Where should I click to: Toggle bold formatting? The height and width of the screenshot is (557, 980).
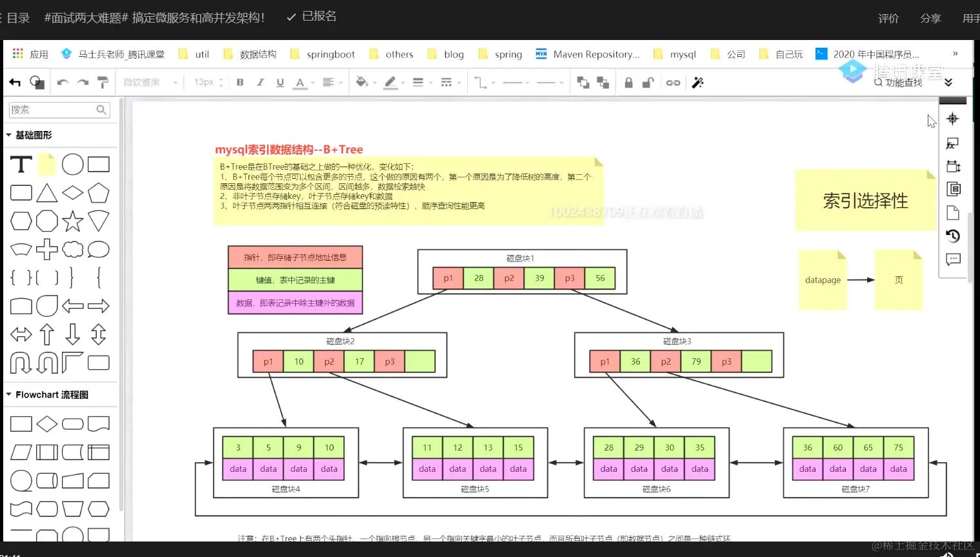(240, 82)
